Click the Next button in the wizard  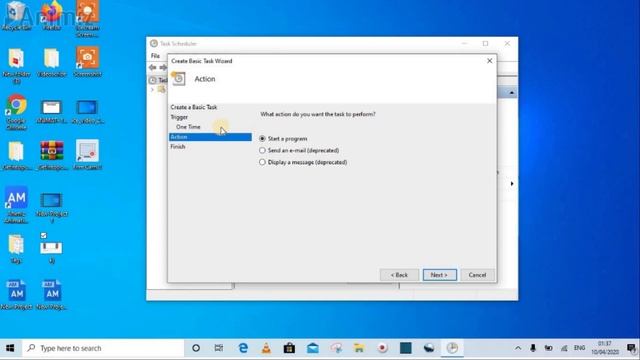pos(440,275)
